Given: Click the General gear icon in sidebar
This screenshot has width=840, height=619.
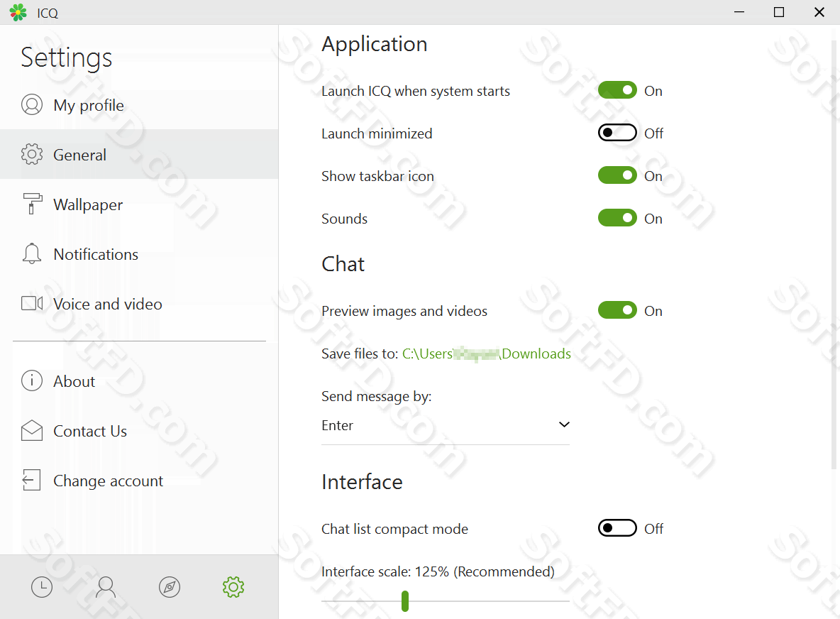Looking at the screenshot, I should coord(32,154).
